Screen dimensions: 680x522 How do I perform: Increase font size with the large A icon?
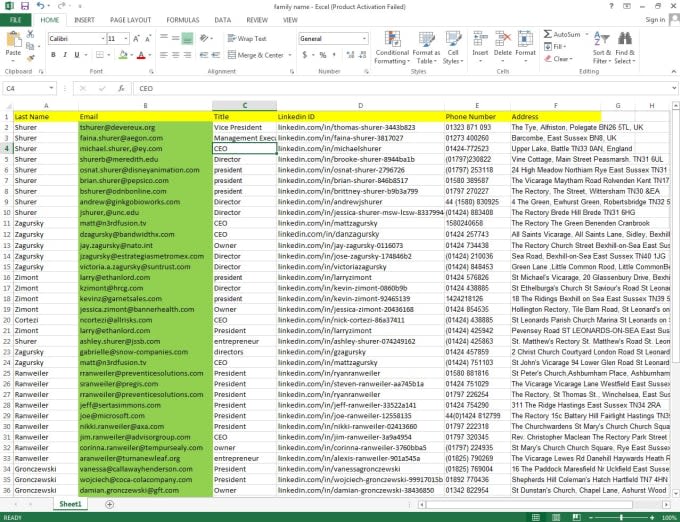tap(136, 39)
